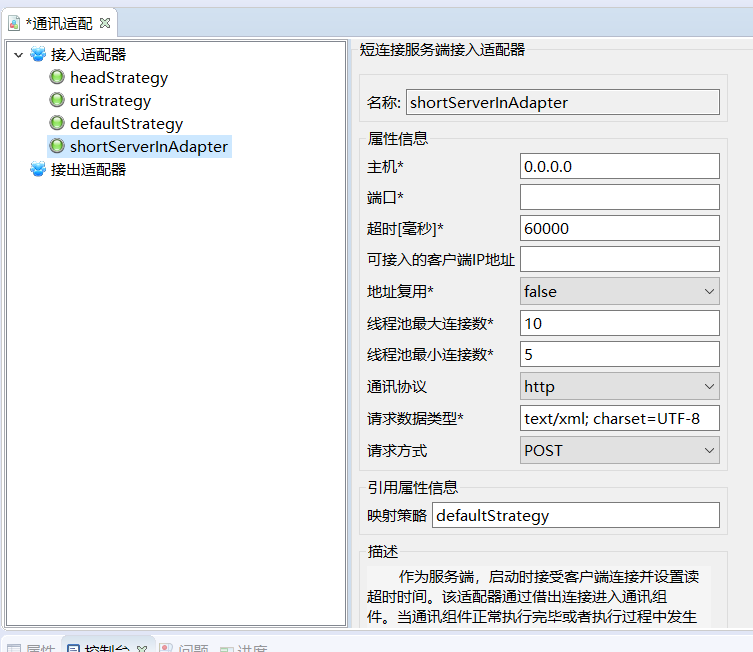Open the 请求方式 POST dropdown
The image size is (753, 652).
click(619, 450)
